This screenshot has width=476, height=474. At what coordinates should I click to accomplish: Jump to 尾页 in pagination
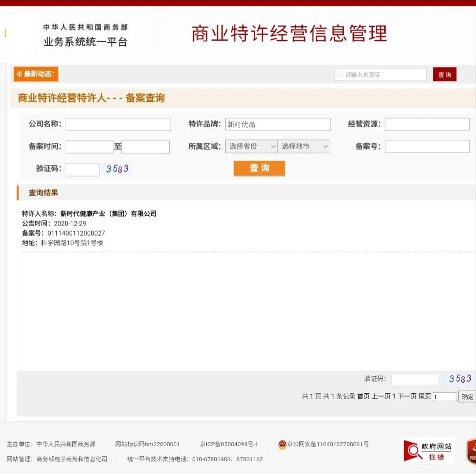424,396
